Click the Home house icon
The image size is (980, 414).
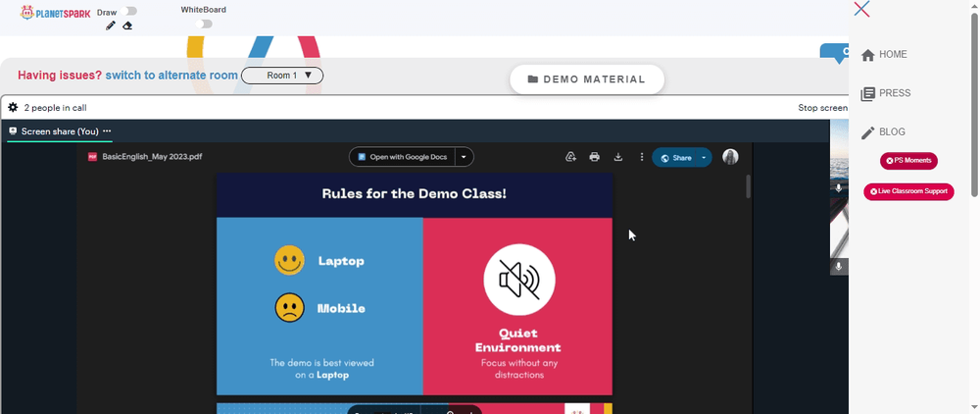[x=867, y=55]
